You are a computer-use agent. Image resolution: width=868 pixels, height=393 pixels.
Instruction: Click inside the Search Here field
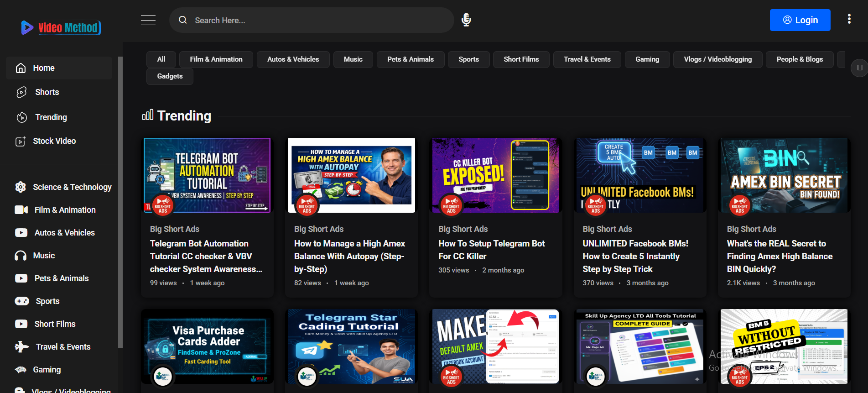click(311, 20)
